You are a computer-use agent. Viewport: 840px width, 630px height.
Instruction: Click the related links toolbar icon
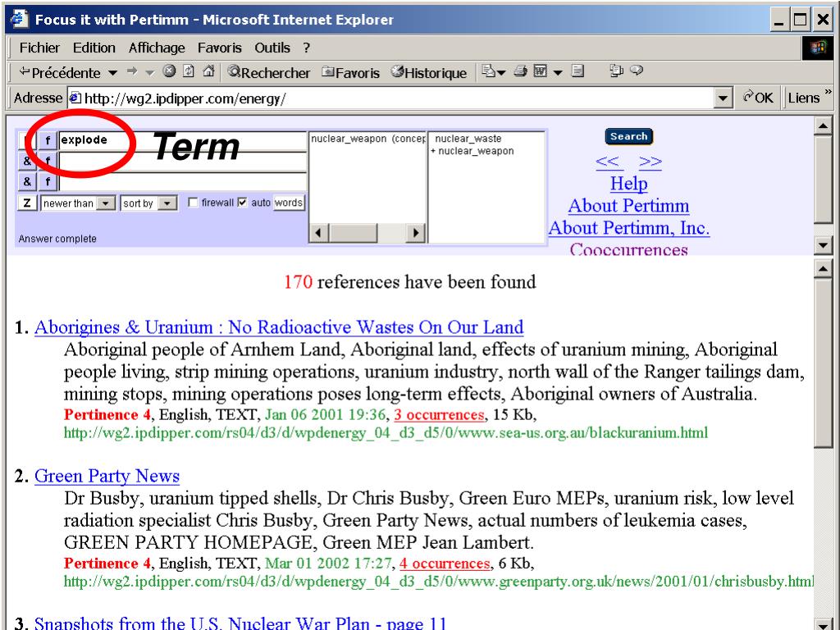pyautogui.click(x=617, y=71)
